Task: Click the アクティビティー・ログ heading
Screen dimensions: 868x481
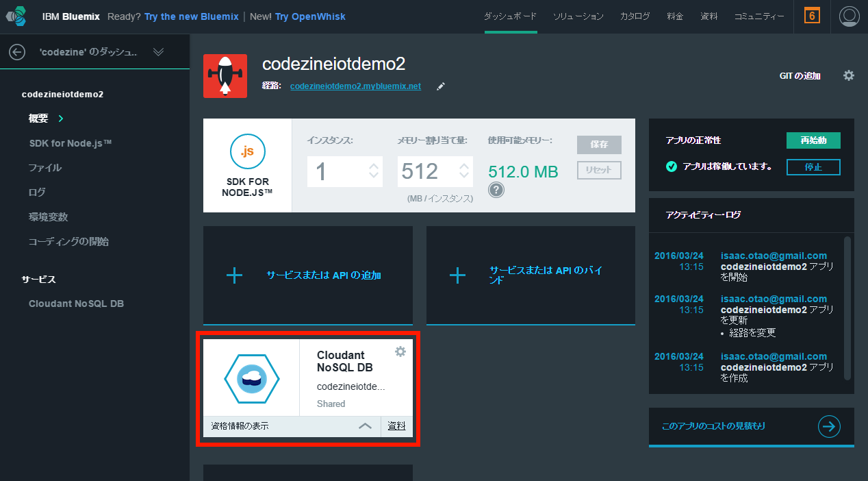Action: pos(703,214)
